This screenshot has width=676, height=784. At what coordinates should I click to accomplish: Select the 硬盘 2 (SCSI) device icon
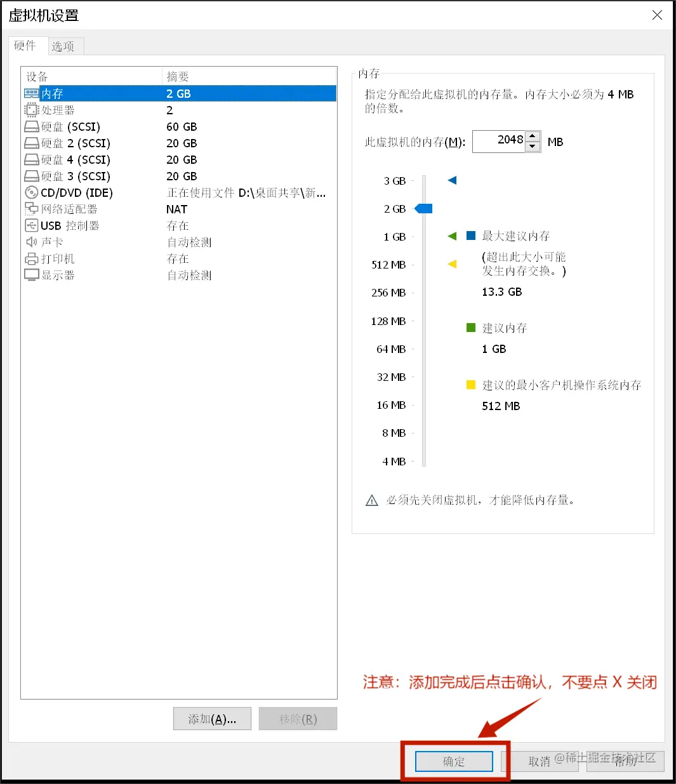(31, 143)
